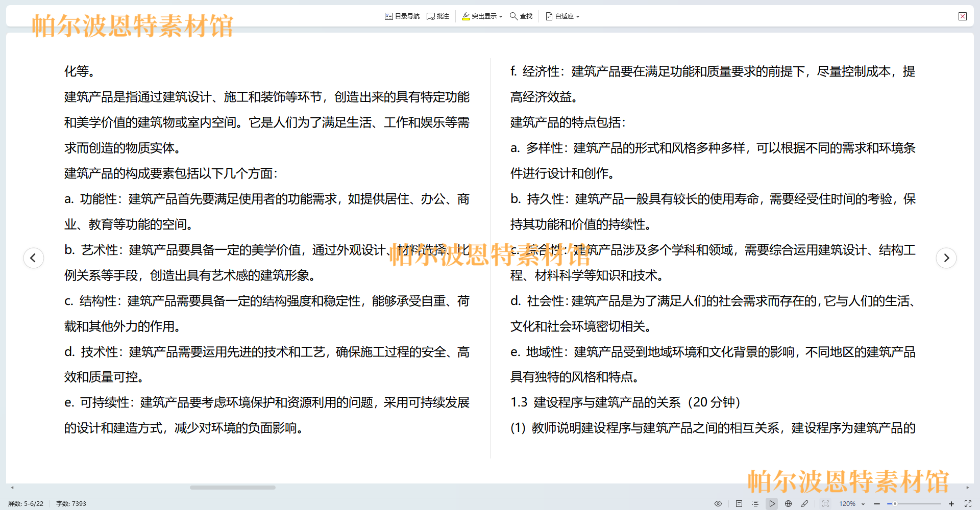
Task: Go to the next page with right arrow
Action: (946, 258)
